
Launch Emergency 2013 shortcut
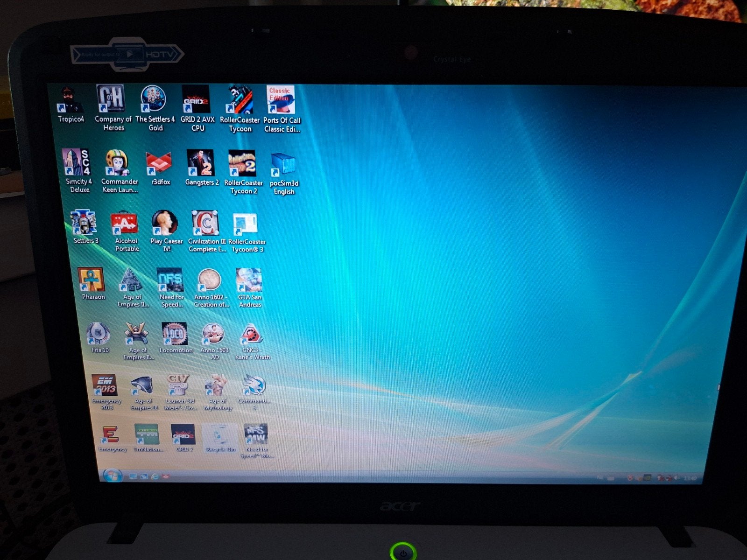click(x=106, y=392)
